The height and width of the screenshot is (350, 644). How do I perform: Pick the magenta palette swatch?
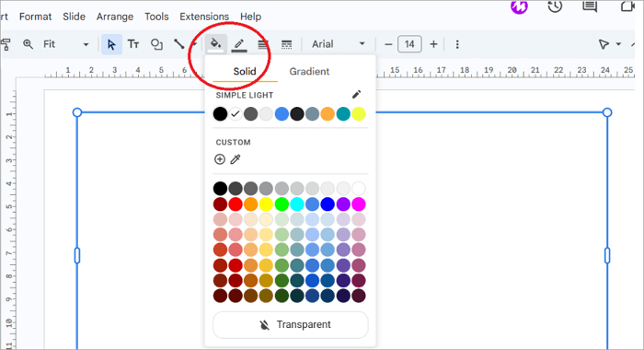point(359,204)
